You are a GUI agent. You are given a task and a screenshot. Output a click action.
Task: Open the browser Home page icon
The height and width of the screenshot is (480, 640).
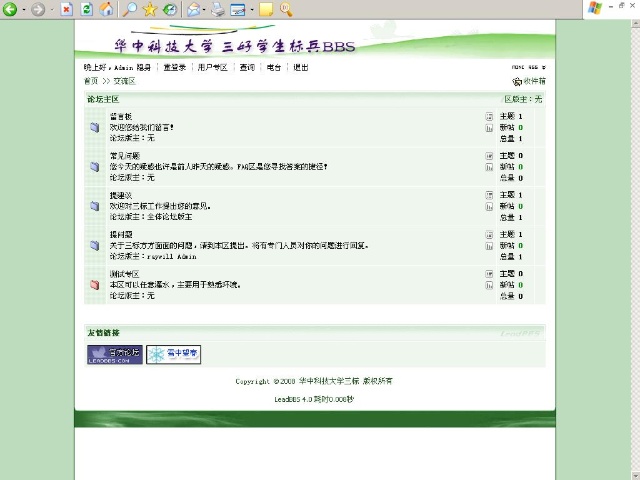(x=107, y=9)
